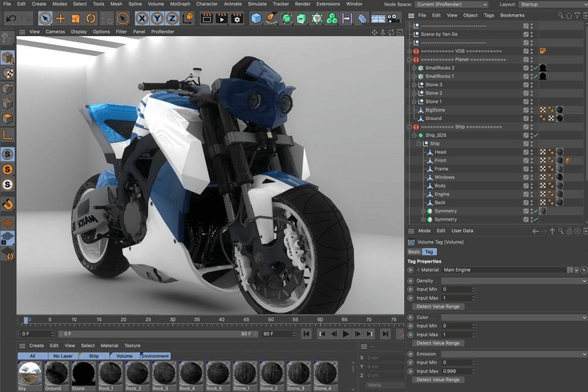Switch to the Basic tab in Attributes

pyautogui.click(x=414, y=252)
